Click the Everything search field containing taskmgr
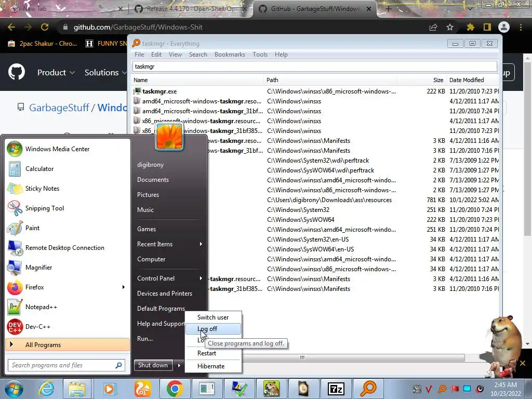This screenshot has width=532, height=399. (314, 66)
